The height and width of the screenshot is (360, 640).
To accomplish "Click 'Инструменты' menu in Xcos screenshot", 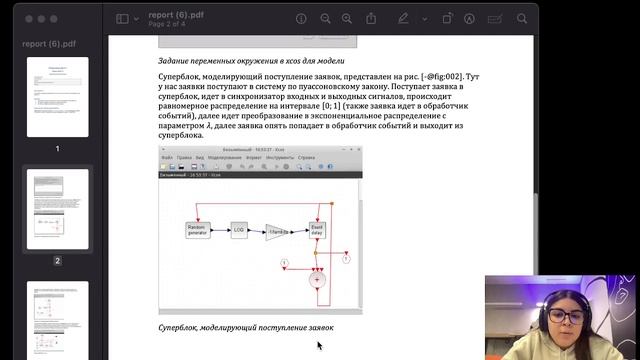I will [x=280, y=158].
